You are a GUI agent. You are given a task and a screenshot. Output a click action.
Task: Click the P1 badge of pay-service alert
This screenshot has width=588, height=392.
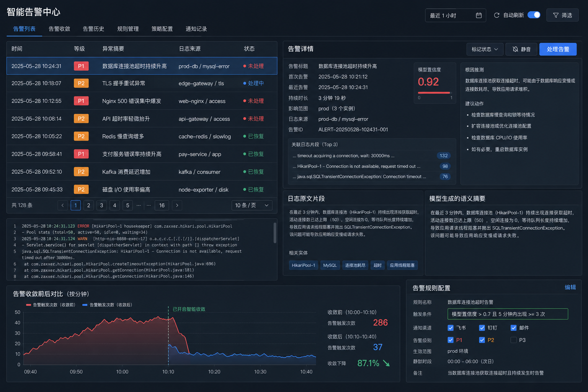click(x=81, y=154)
